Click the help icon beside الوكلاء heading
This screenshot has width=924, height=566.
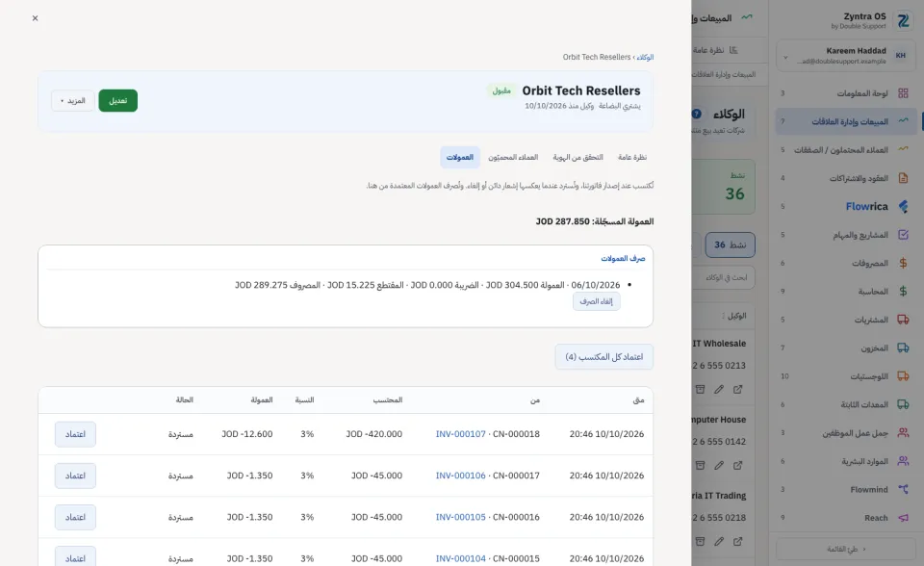coord(697,114)
